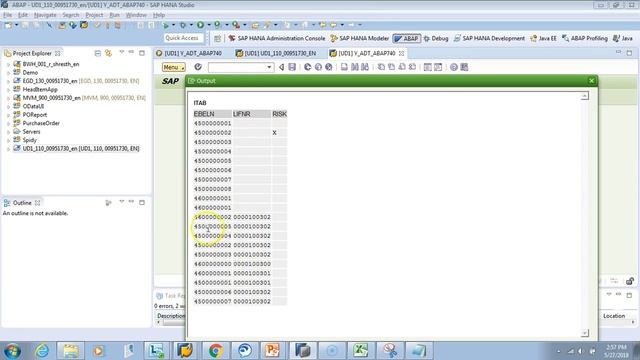Open Chrome from the taskbar
The image size is (640, 360).
click(216, 351)
